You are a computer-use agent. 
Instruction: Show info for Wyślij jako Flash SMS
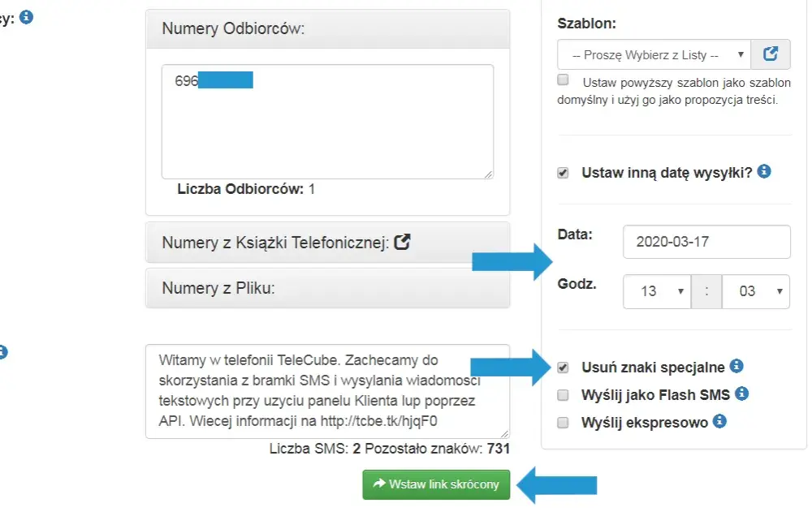tap(741, 393)
